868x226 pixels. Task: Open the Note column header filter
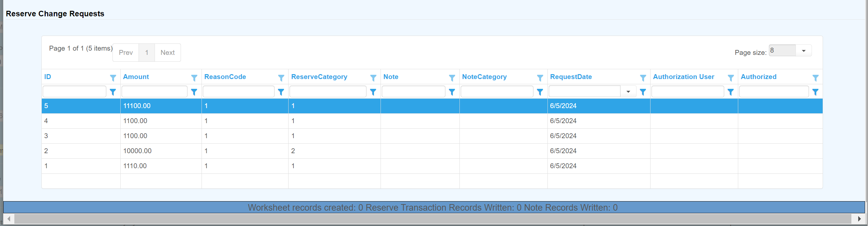click(452, 78)
